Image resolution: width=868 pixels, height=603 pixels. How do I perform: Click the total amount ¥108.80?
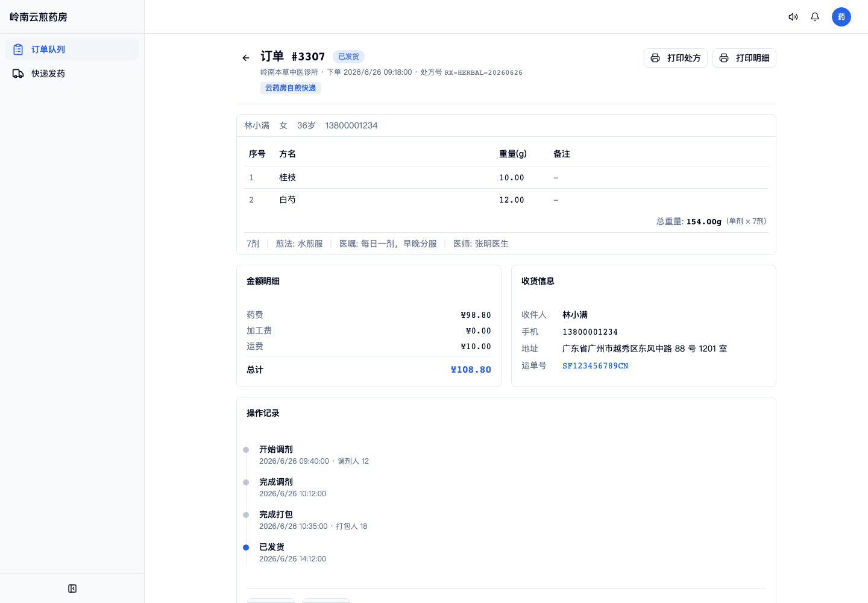pos(471,370)
